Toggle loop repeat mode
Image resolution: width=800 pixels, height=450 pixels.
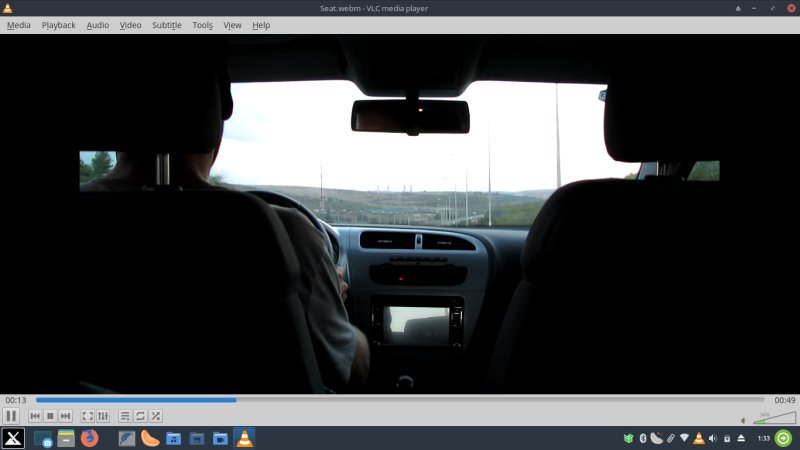tap(140, 416)
